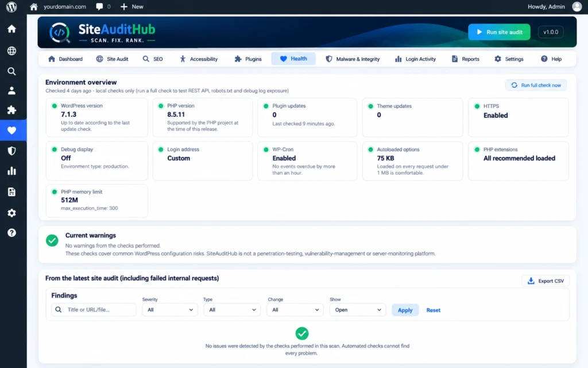Open the gear Settings sidebar icon
Screen dimensions: 588x368
point(11,213)
